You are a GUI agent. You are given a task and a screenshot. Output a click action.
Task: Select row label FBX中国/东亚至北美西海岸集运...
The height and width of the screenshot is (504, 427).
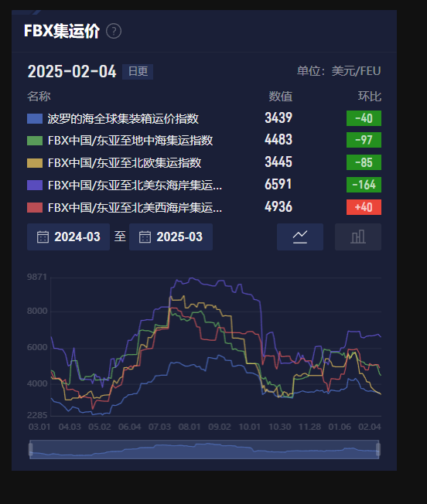pyautogui.click(x=135, y=208)
